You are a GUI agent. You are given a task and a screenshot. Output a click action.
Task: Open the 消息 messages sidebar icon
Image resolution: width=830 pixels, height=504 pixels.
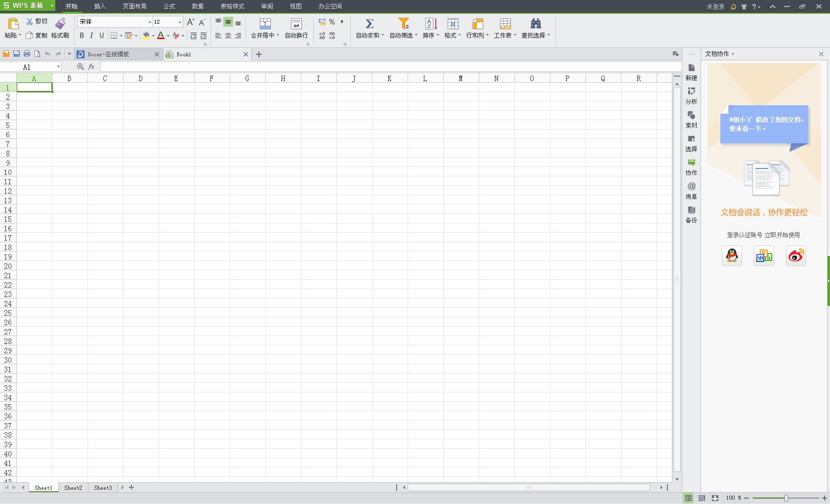(x=691, y=187)
